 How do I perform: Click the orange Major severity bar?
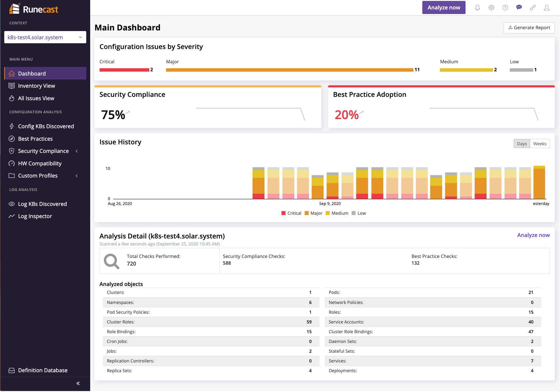coord(289,70)
